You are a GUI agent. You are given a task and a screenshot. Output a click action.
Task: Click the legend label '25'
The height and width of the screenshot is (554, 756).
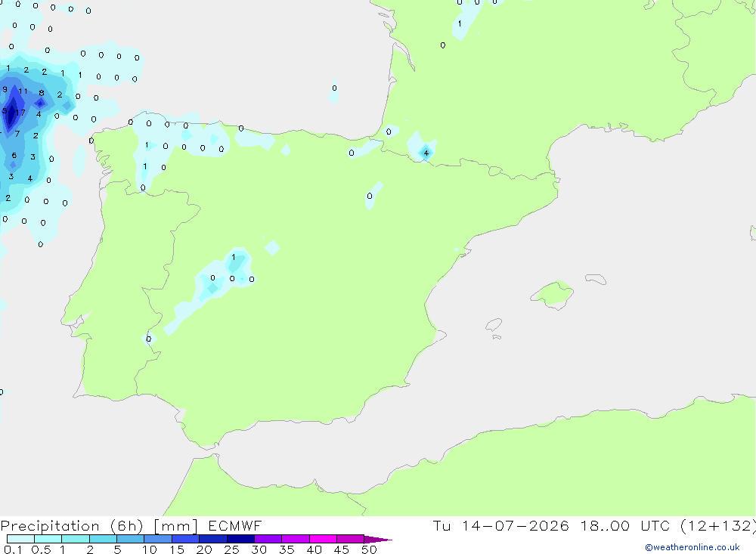(x=231, y=549)
